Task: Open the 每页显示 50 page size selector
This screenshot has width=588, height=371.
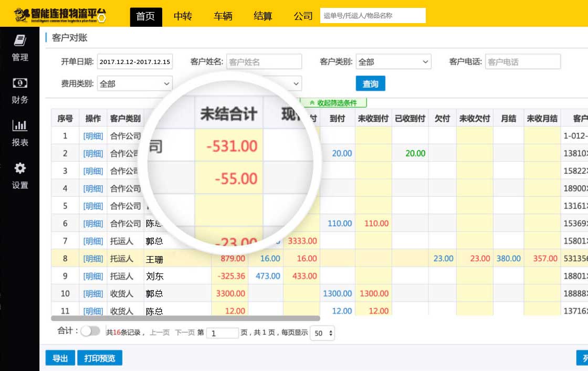Action: (322, 333)
